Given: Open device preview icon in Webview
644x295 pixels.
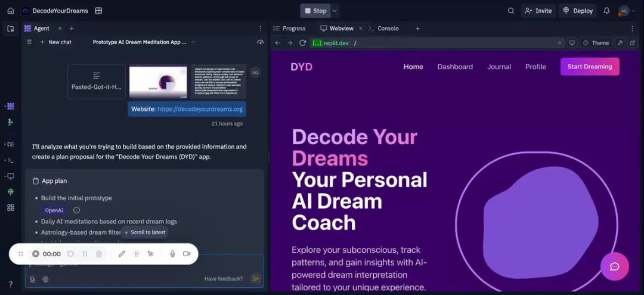Looking at the screenshot, I should (572, 43).
